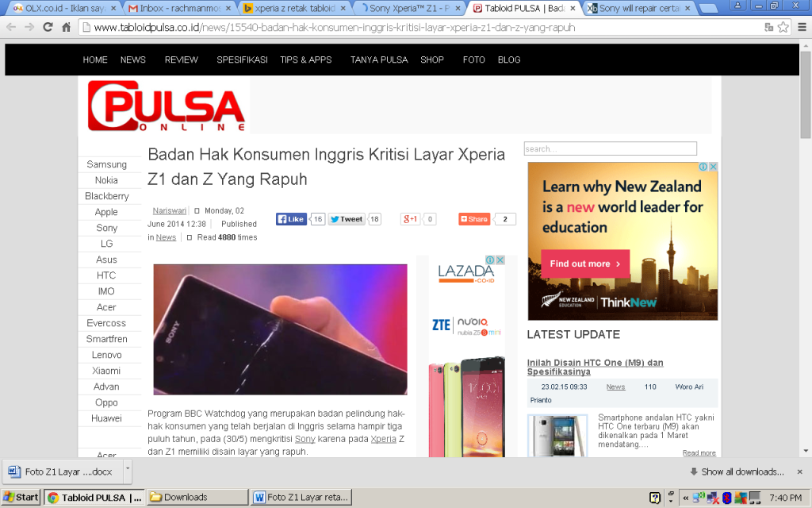Open BLOG menu item
Viewport: 812px width, 508px height.
point(509,60)
